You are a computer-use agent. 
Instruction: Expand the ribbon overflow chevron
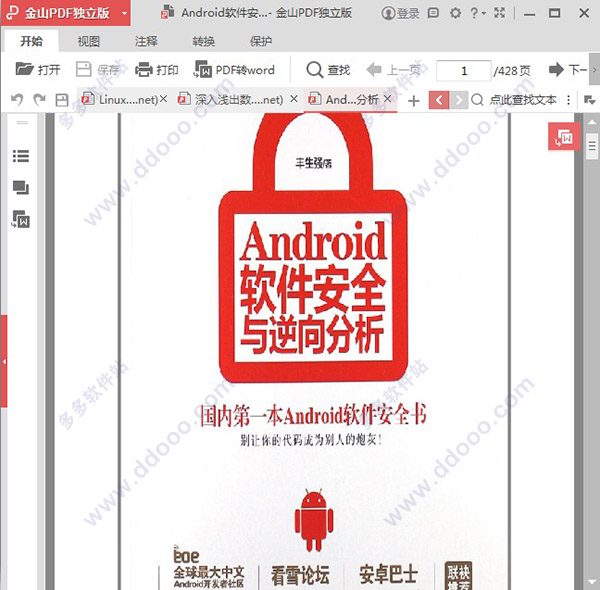point(594,70)
